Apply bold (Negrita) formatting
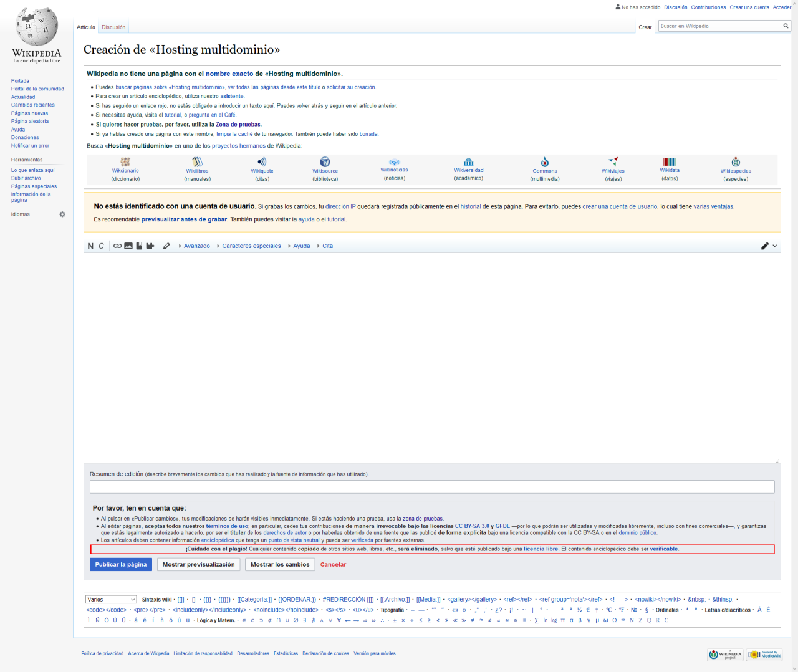Screen dimensions: 798x672 [90, 246]
